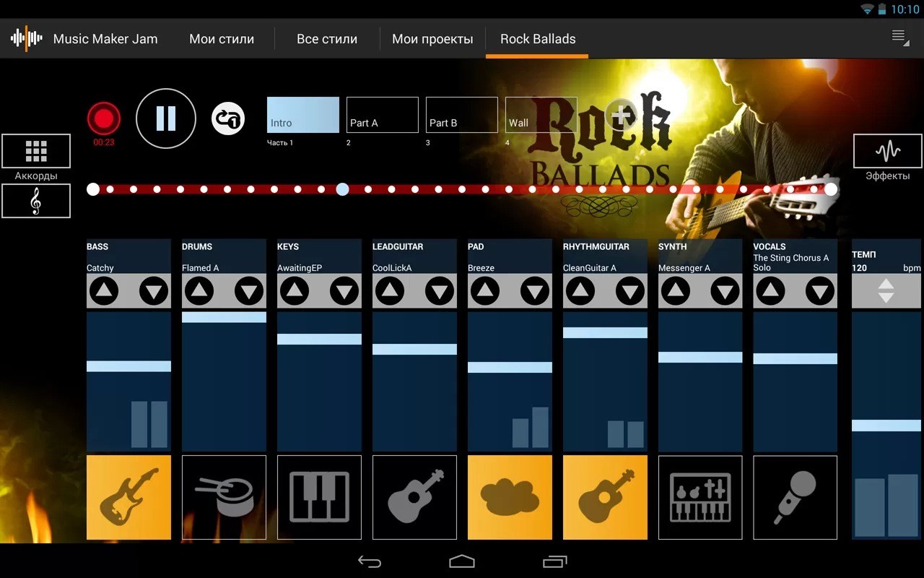
Task: Switch to Мои проекты tab
Action: [432, 39]
